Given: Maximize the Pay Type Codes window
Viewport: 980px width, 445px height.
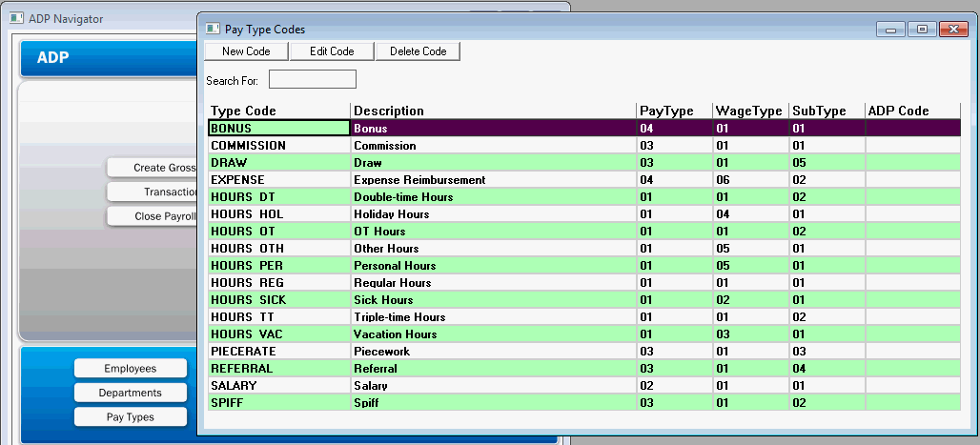Looking at the screenshot, I should [x=922, y=30].
